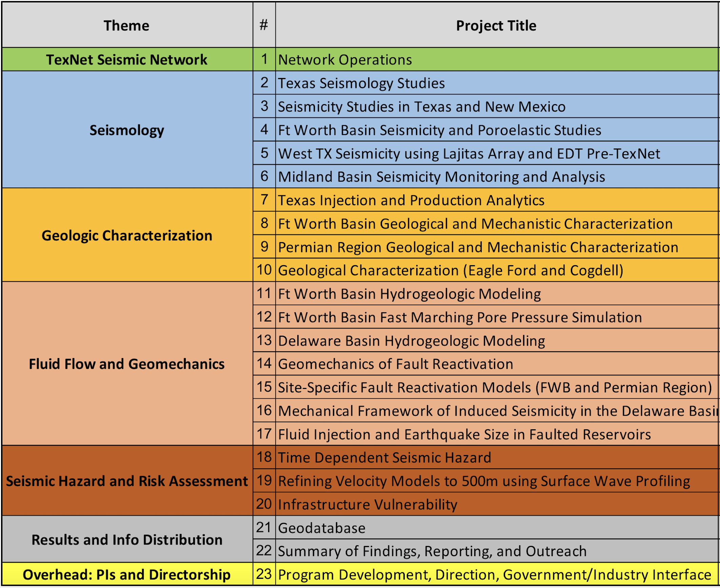This screenshot has height=588, width=720.
Task: Click project number 11 cell
Action: coord(264,293)
